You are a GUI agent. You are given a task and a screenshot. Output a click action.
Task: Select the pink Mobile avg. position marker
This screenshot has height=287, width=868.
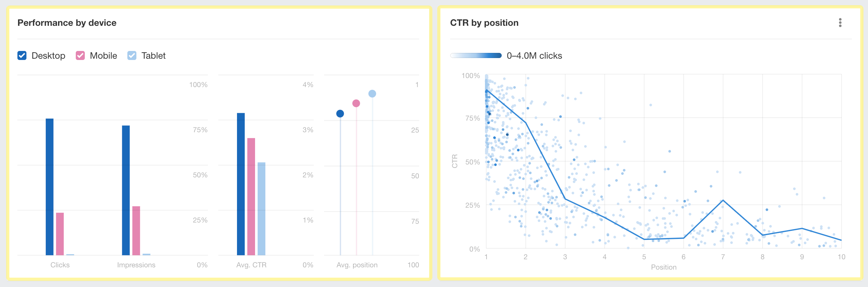356,104
